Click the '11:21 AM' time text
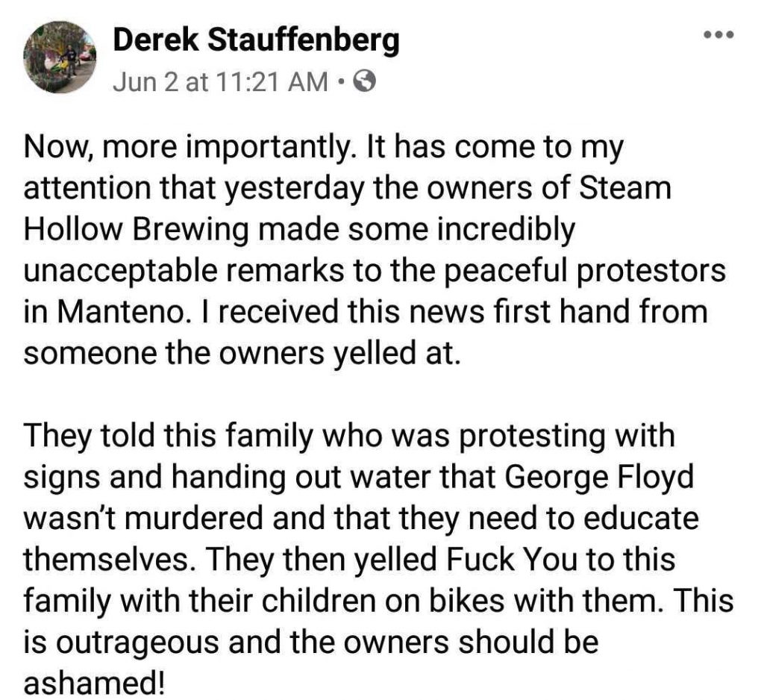764x700 pixels. click(x=271, y=81)
